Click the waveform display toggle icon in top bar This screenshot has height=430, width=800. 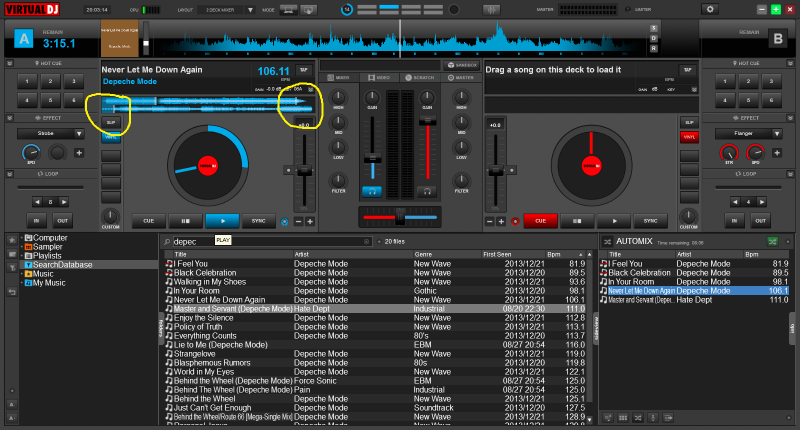(x=491, y=10)
